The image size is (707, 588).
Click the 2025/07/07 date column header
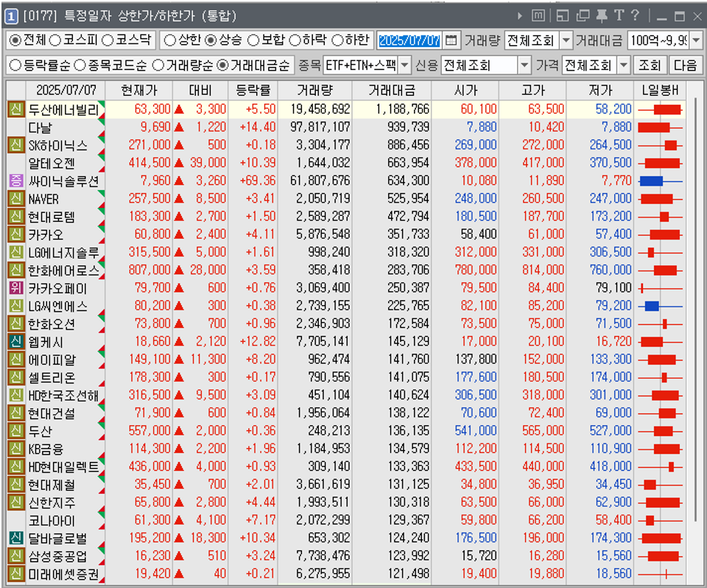[x=66, y=90]
